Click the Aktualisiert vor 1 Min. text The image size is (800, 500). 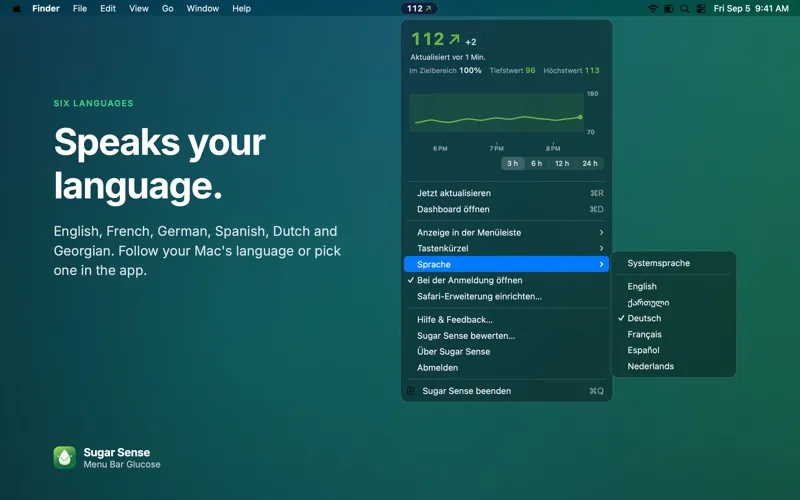tap(448, 57)
